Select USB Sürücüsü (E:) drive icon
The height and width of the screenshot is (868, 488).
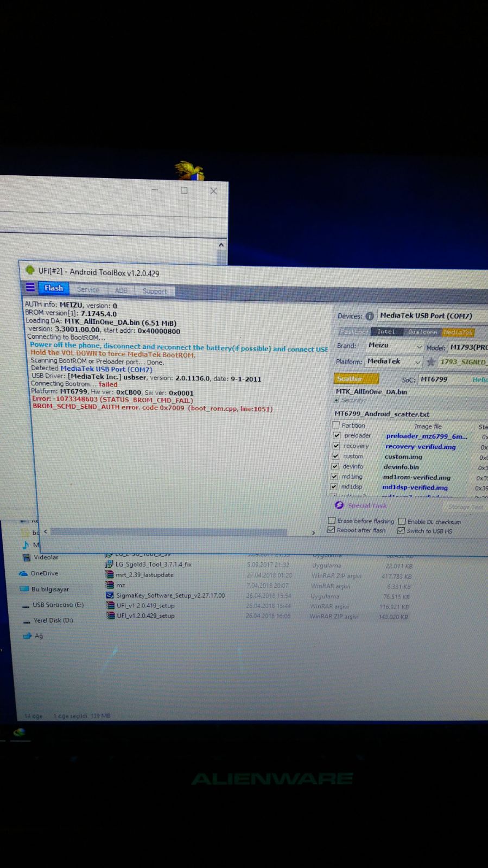coord(25,605)
